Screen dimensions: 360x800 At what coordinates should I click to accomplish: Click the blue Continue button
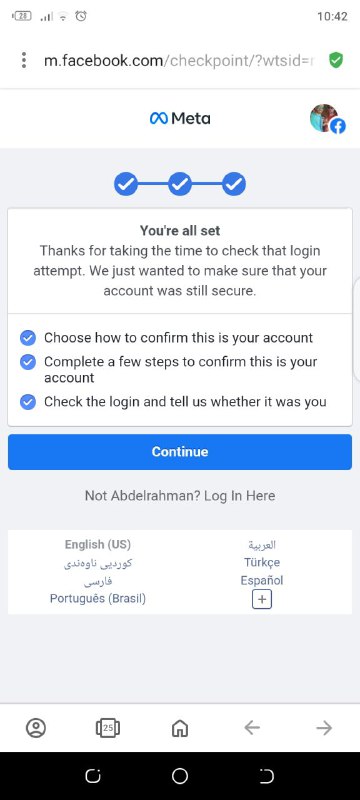[x=180, y=452]
